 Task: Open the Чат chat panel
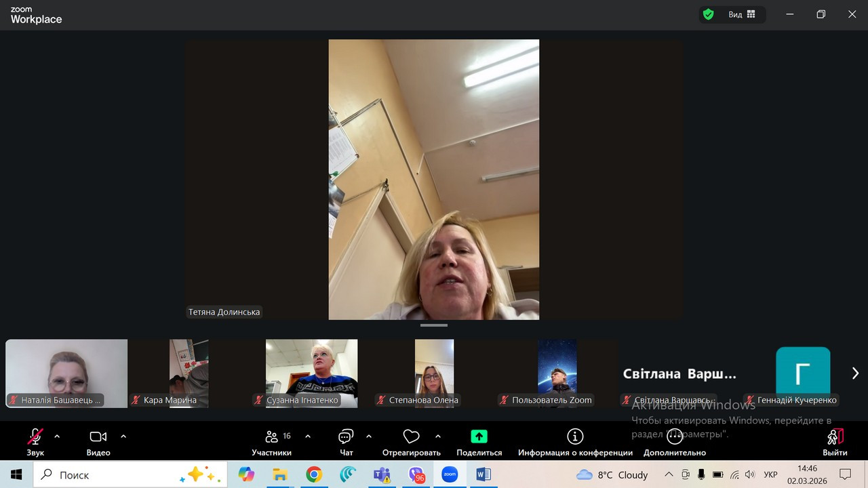(346, 437)
